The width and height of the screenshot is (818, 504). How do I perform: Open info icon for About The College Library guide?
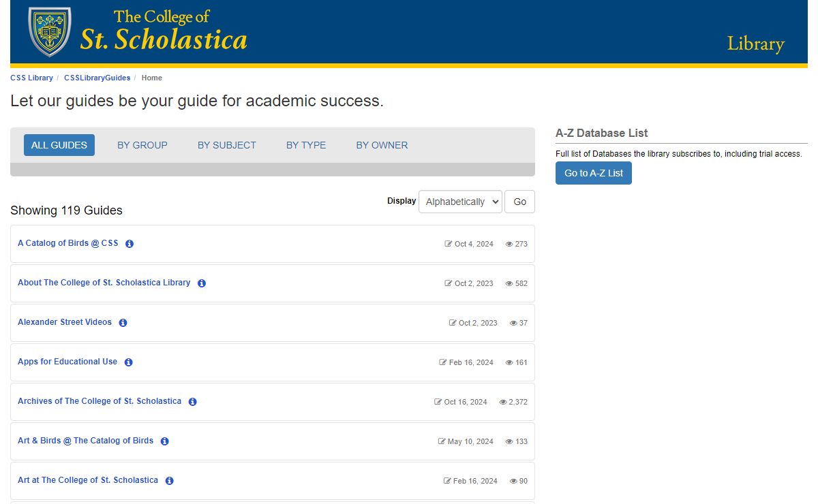202,283
